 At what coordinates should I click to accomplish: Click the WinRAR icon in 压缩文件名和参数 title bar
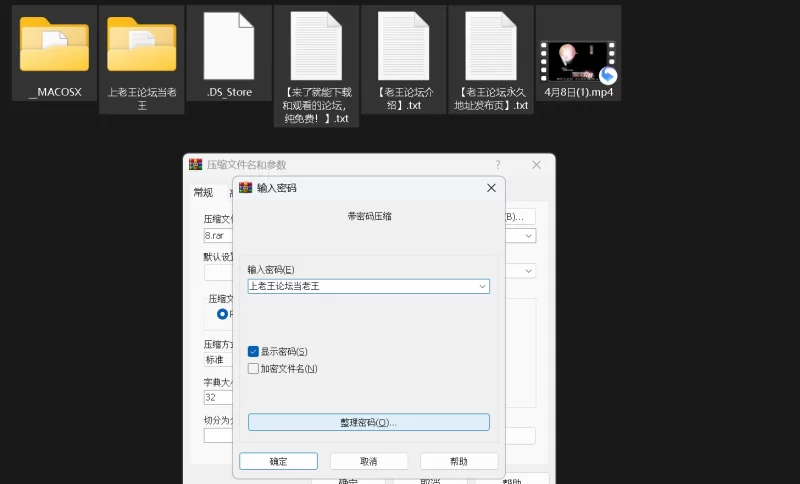point(196,164)
